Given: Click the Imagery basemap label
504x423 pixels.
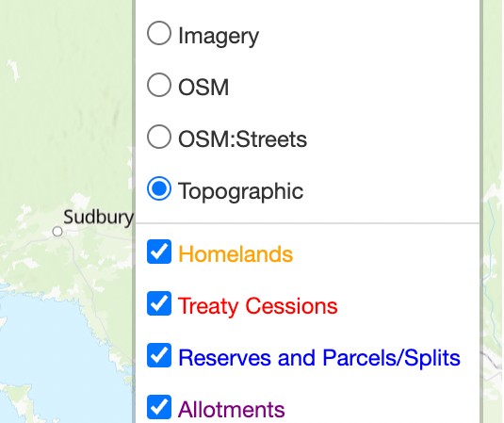Looking at the screenshot, I should [219, 37].
